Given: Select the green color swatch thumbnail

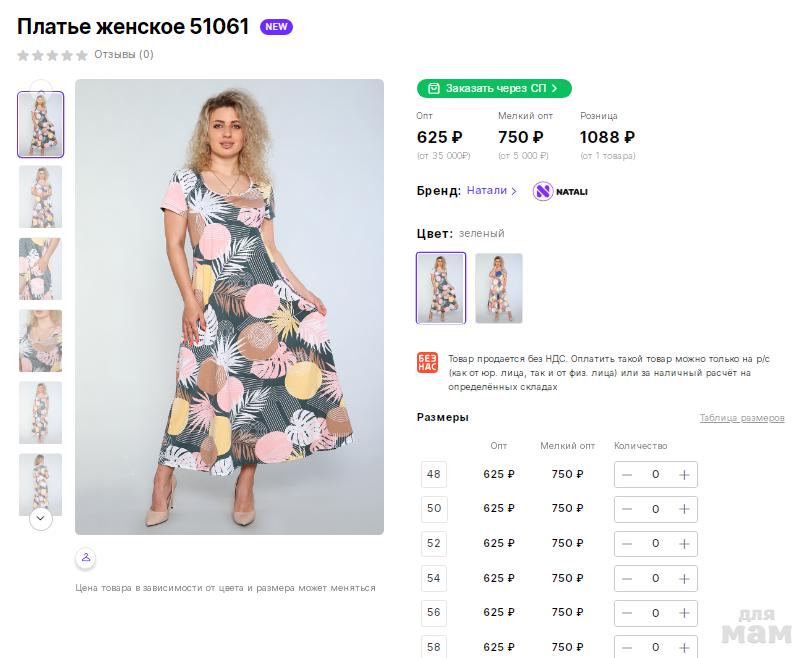Looking at the screenshot, I should pyautogui.click(x=441, y=288).
